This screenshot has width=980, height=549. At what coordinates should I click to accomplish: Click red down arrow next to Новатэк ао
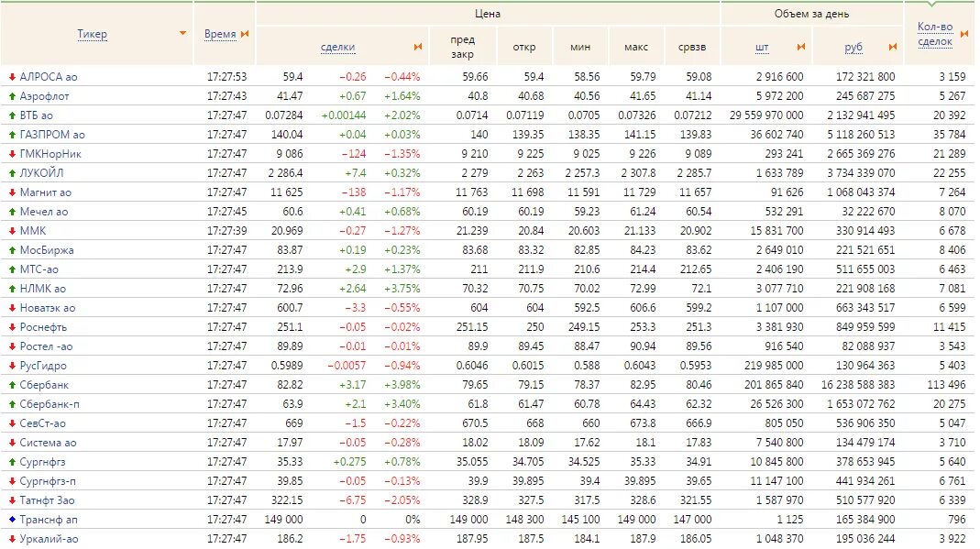(12, 308)
